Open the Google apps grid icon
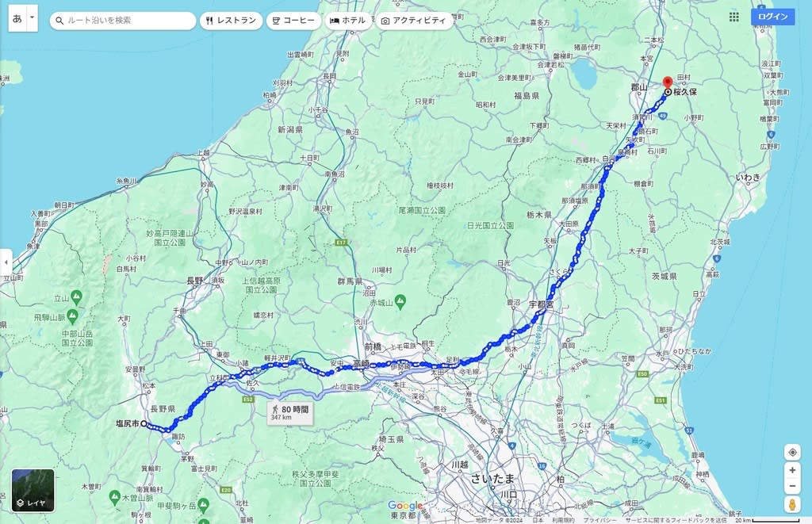The image size is (812, 524). click(x=733, y=17)
